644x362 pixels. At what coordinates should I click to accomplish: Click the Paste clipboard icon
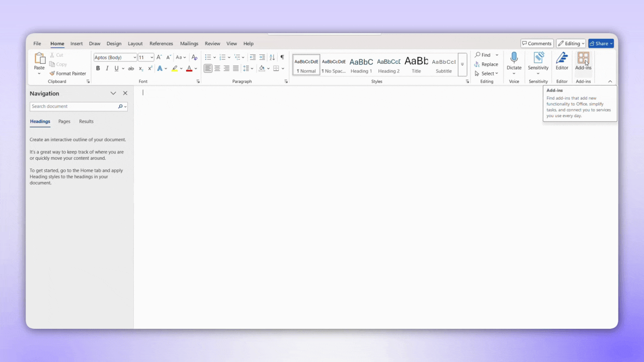[39, 58]
